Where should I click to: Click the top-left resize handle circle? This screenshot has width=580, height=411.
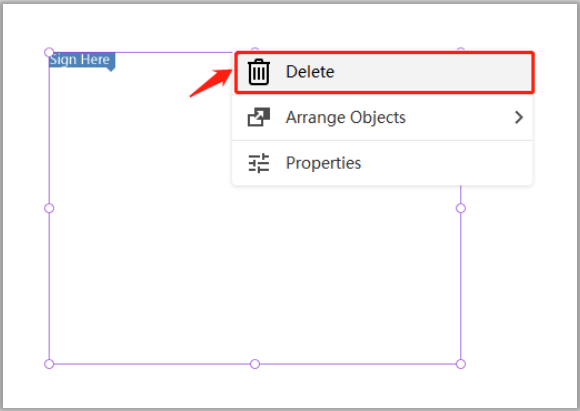[x=49, y=52]
